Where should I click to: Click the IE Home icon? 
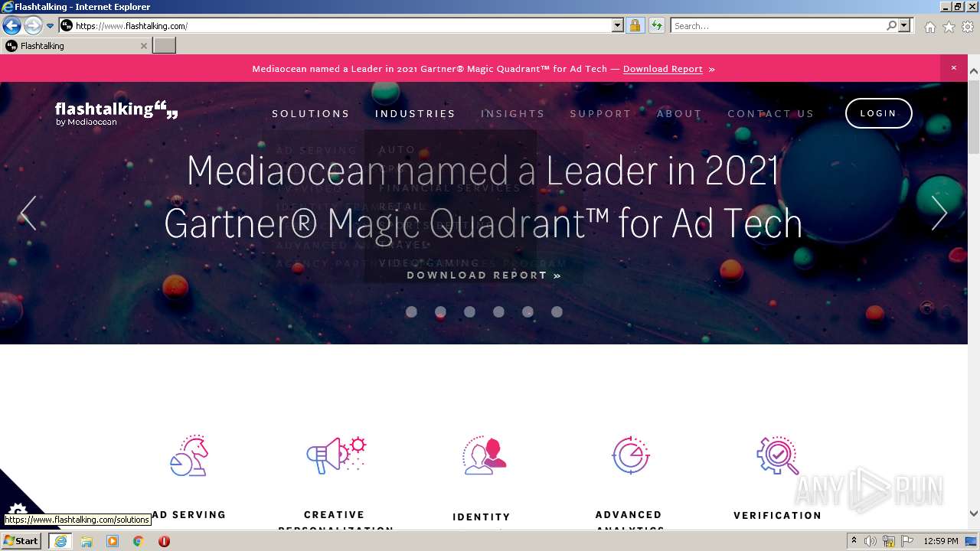click(x=929, y=27)
